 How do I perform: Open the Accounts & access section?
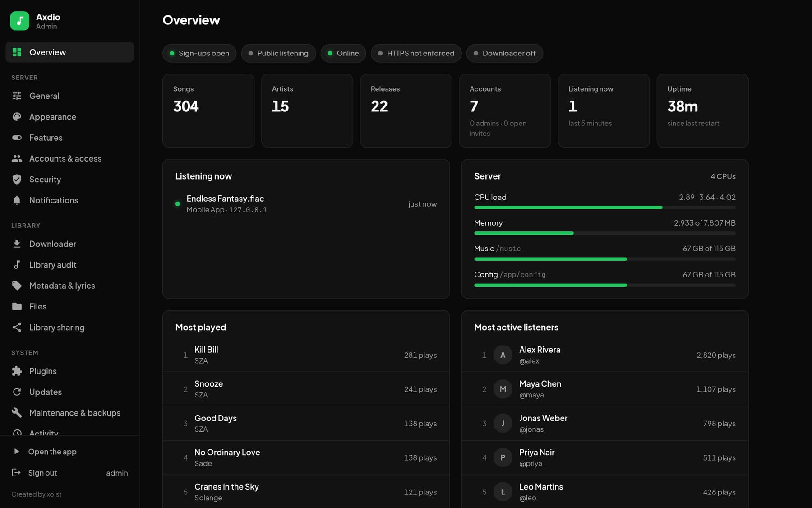69,158
